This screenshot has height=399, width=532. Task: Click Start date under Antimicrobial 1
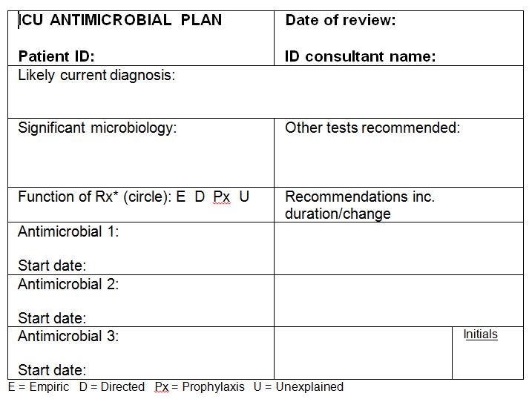(x=52, y=266)
